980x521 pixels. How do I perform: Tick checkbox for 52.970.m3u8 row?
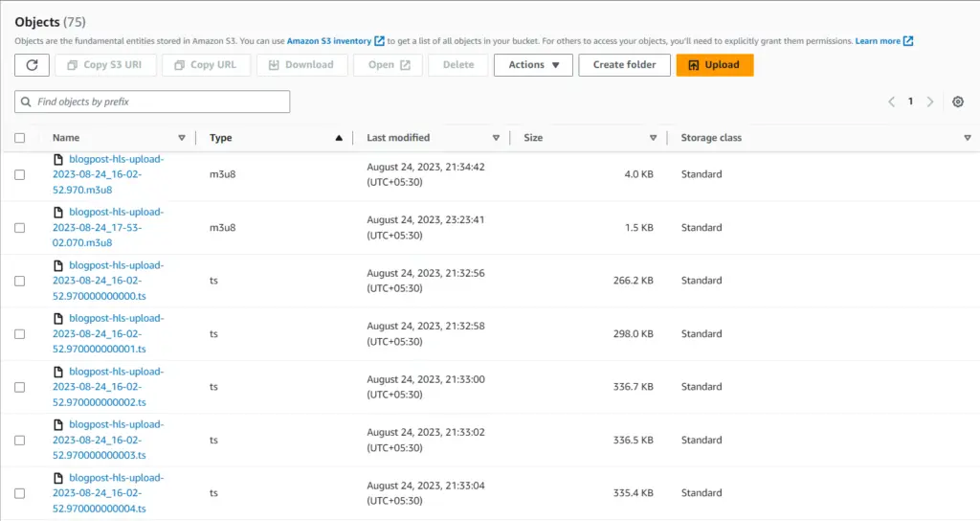pos(20,174)
